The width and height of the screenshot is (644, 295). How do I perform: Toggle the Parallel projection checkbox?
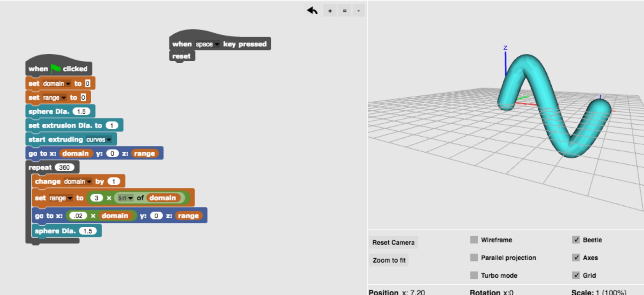tap(474, 257)
